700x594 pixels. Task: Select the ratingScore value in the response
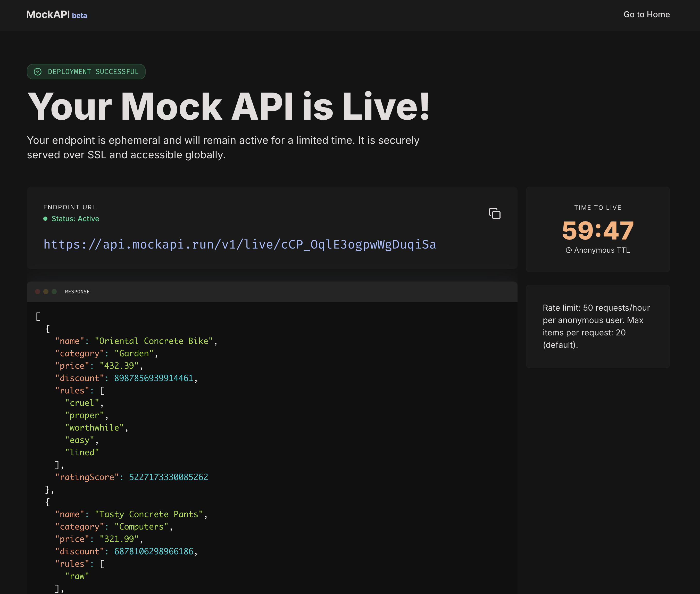click(168, 477)
